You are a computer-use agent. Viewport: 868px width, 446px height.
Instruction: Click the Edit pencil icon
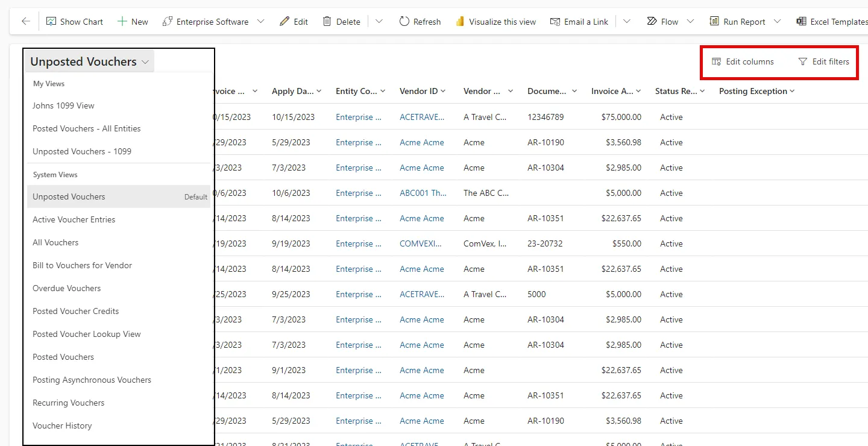[285, 22]
